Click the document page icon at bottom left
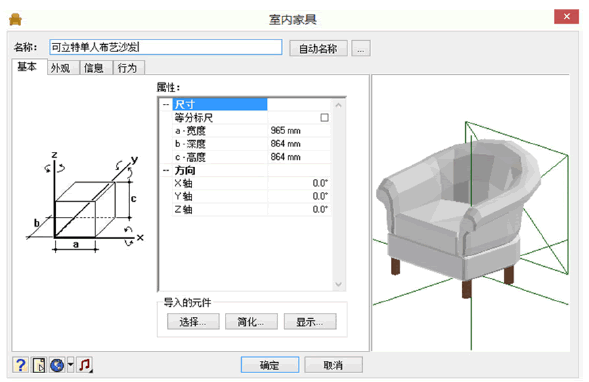This screenshot has width=589, height=382. [x=39, y=365]
